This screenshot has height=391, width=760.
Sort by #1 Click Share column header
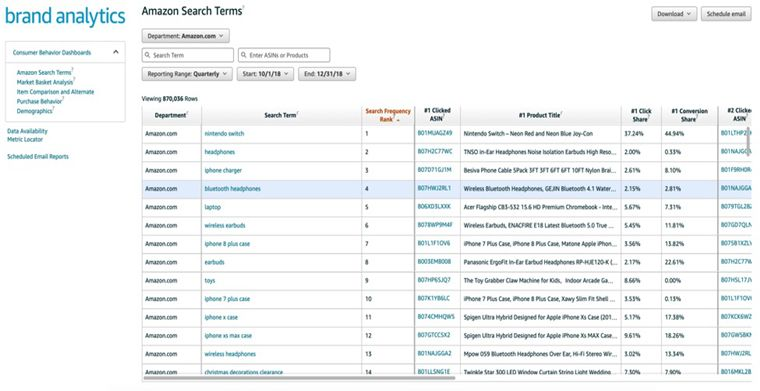click(641, 115)
